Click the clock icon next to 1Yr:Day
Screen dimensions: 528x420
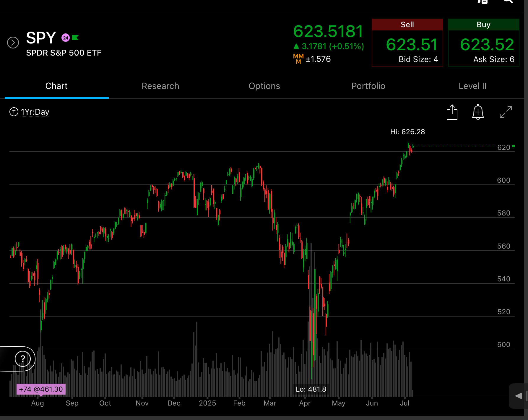click(14, 112)
